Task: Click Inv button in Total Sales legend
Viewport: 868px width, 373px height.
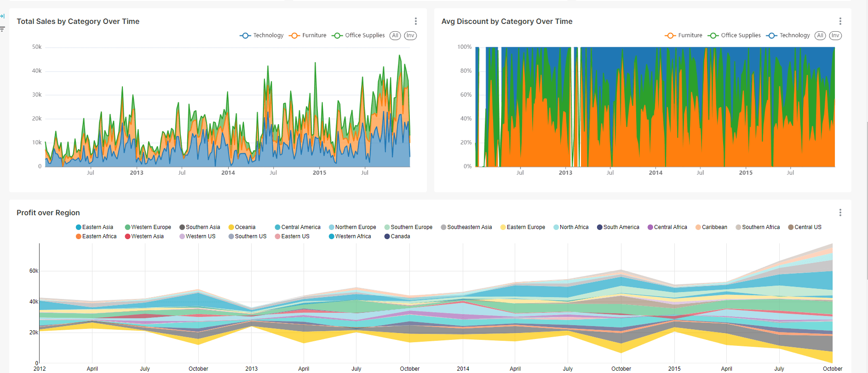Action: tap(410, 35)
